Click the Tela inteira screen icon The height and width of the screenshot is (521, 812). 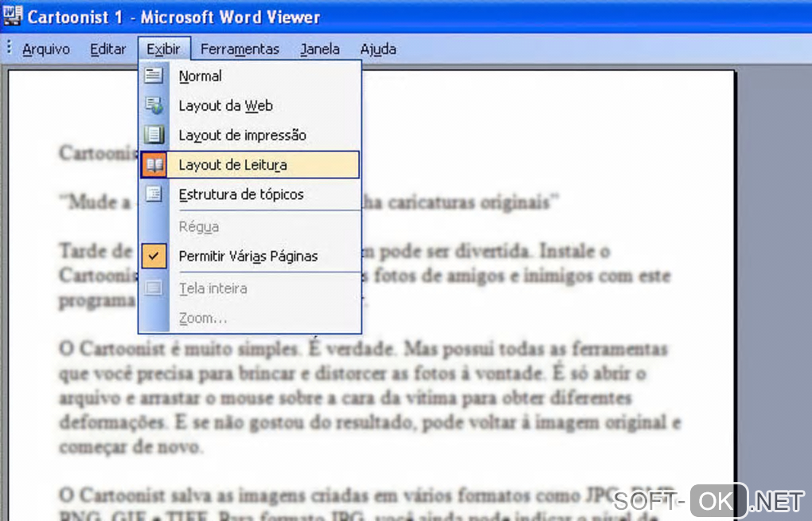[154, 288]
